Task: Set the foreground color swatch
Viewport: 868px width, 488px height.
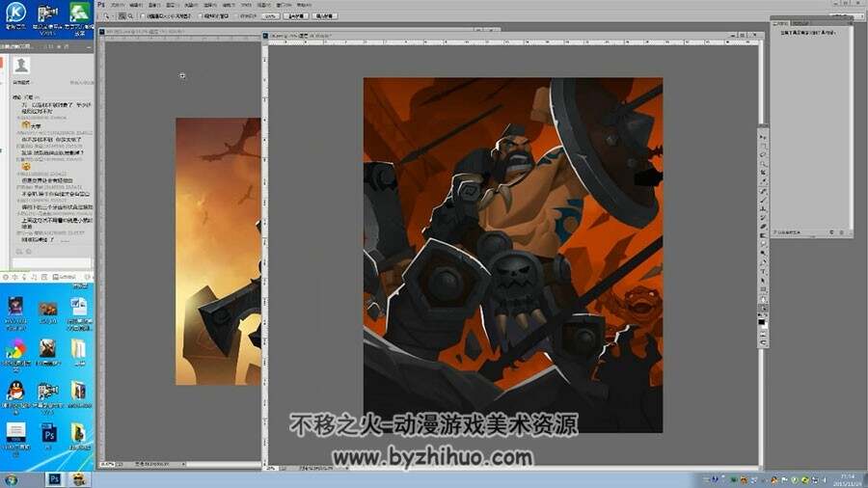Action: pyautogui.click(x=761, y=321)
